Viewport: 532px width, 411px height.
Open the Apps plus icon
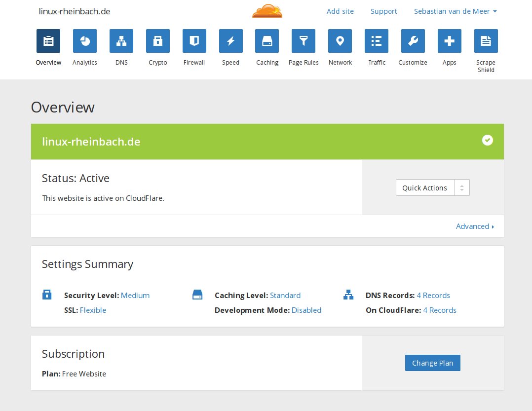450,41
